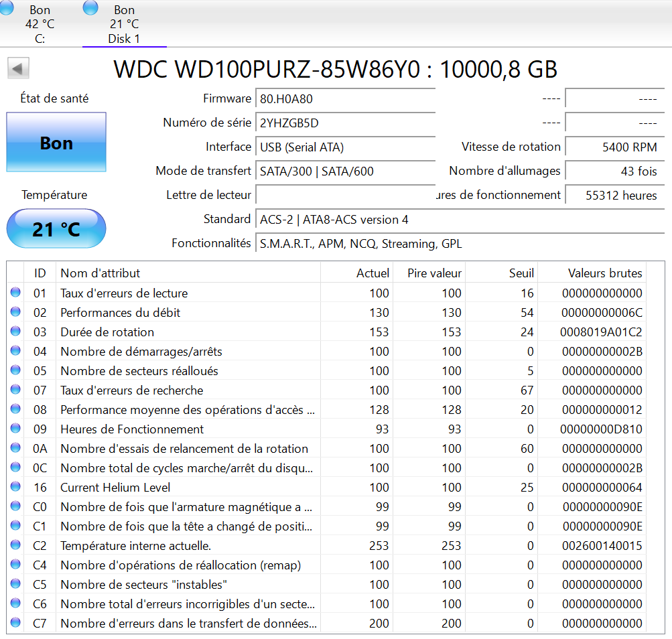
Task: Click status icon for Taux d'erreurs de lecture
Action: coord(15,292)
